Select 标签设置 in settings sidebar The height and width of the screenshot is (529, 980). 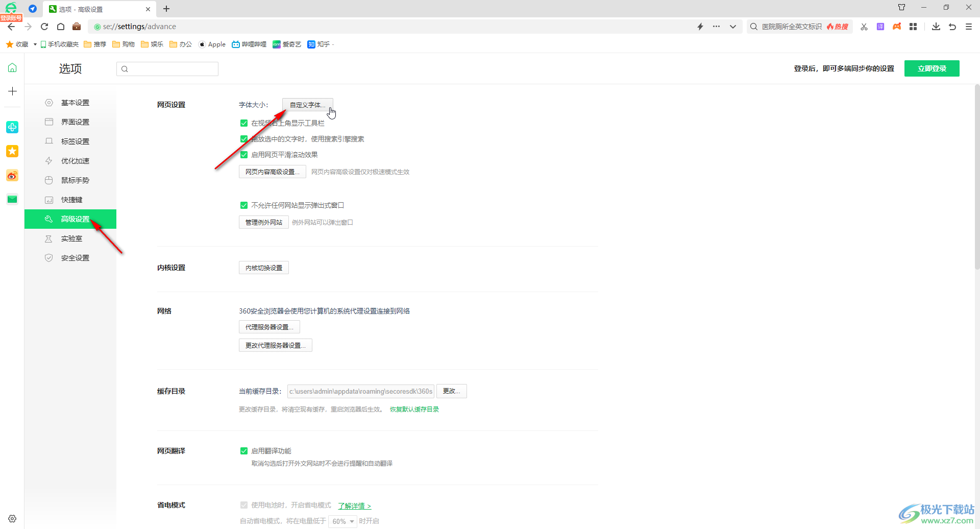pos(70,141)
